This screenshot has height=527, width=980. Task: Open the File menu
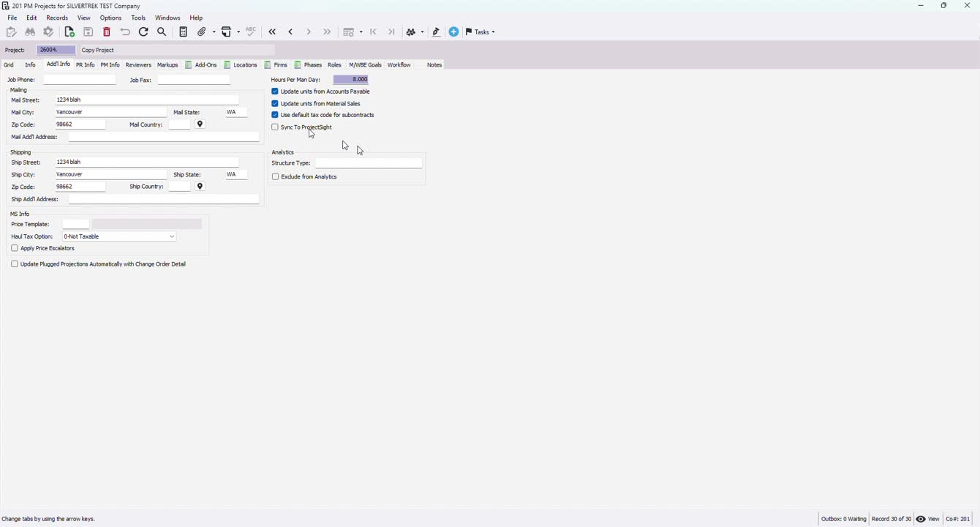pyautogui.click(x=12, y=18)
